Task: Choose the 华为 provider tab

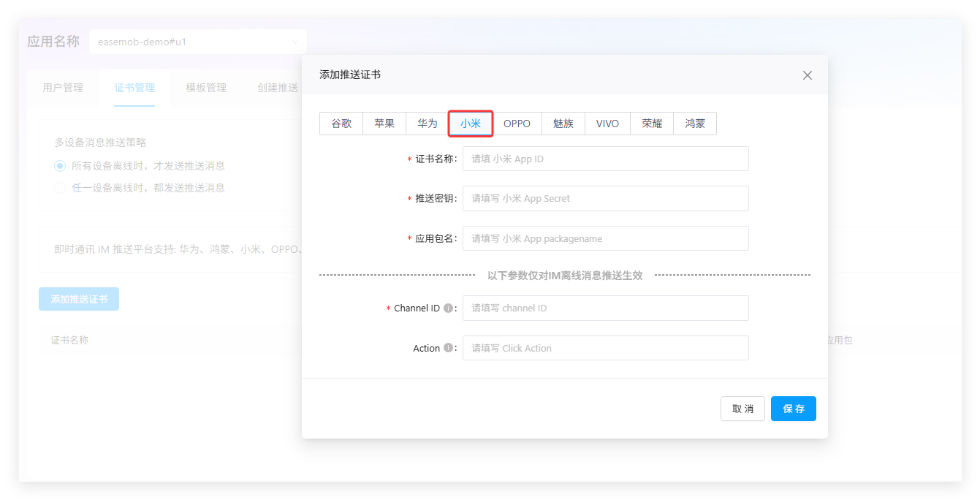Action: click(x=428, y=124)
